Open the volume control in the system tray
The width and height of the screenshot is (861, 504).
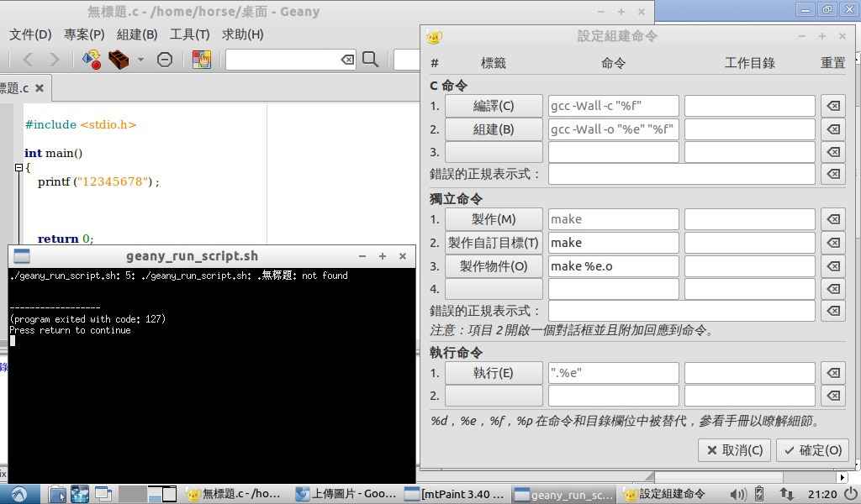point(737,494)
